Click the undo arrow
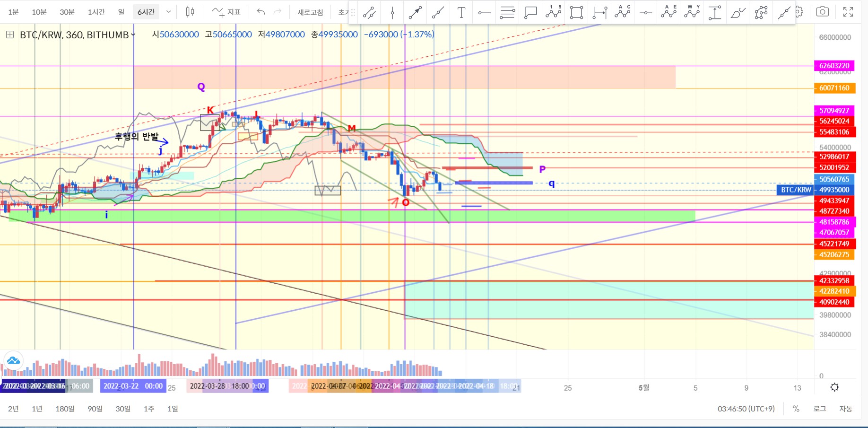Viewport: 868px width, 428px height. pos(260,12)
